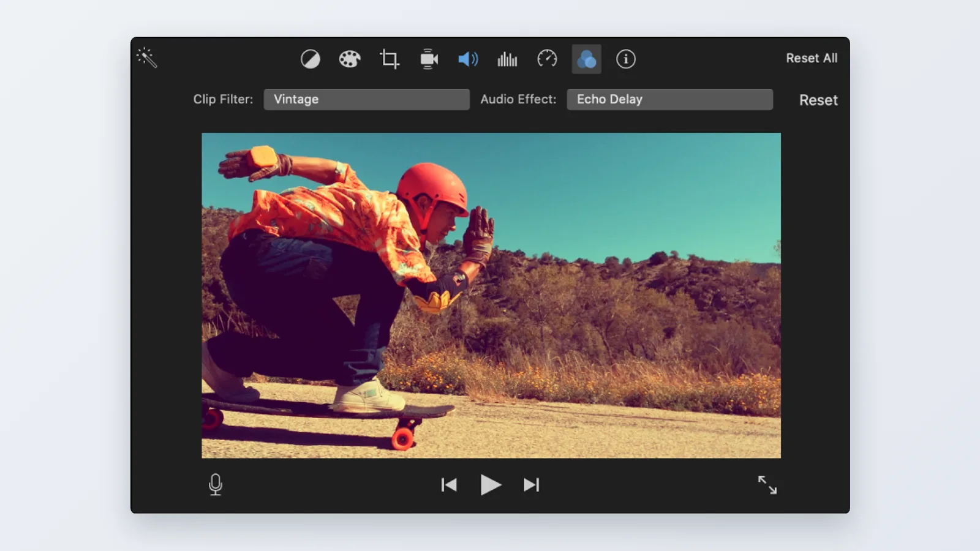
Task: Click the microphone voiceover icon
Action: tap(216, 485)
